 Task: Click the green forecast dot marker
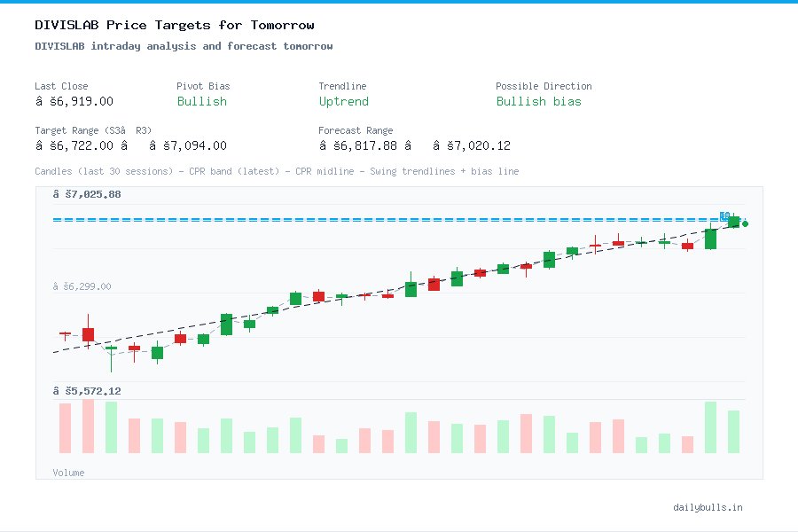click(745, 223)
